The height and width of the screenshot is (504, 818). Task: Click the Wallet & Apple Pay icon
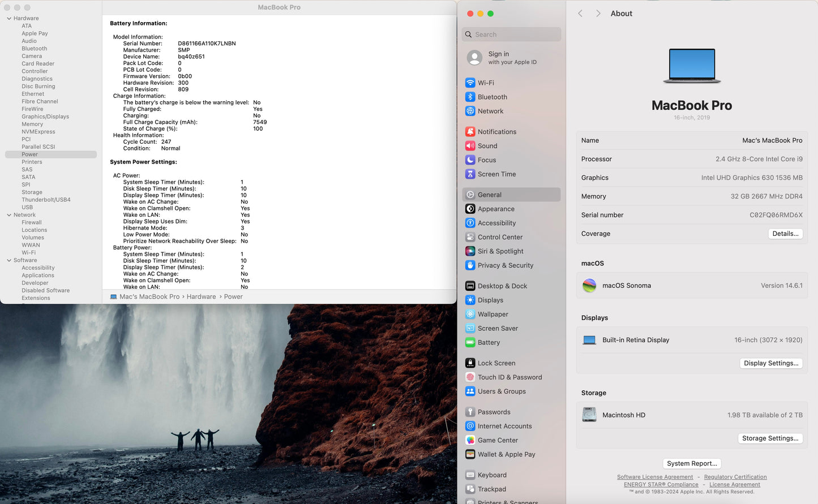pos(470,454)
